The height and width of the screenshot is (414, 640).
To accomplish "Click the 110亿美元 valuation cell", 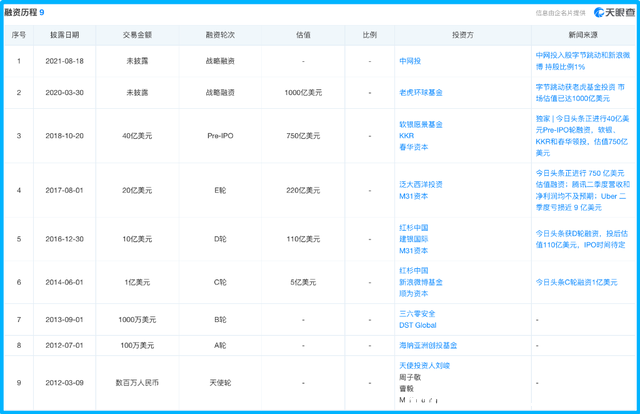I will click(303, 239).
